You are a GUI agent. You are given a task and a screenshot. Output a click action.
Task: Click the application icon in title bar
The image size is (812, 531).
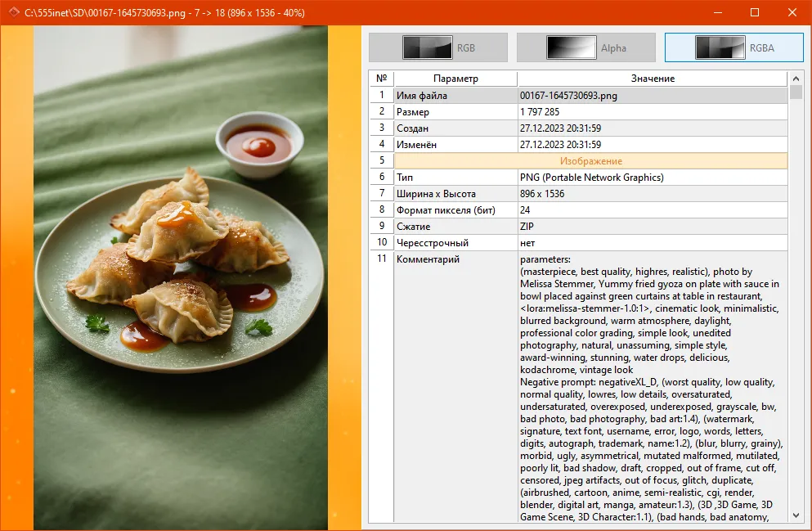coord(14,12)
